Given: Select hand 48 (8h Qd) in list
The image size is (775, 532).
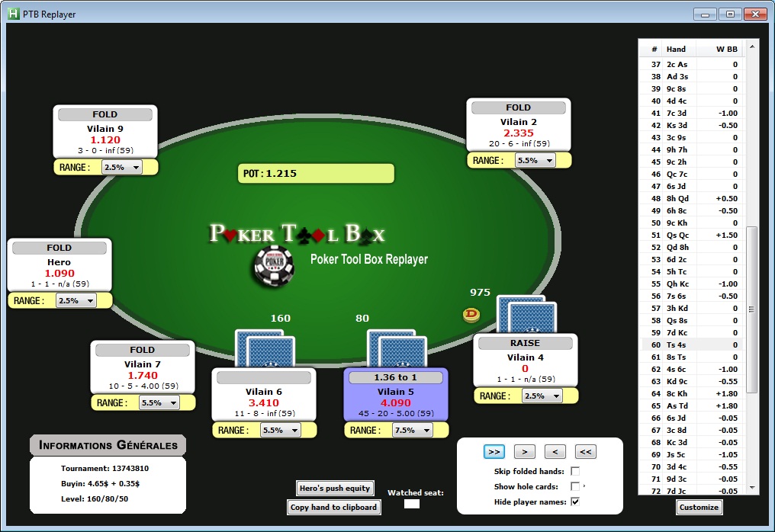Looking at the screenshot, I should (692, 199).
